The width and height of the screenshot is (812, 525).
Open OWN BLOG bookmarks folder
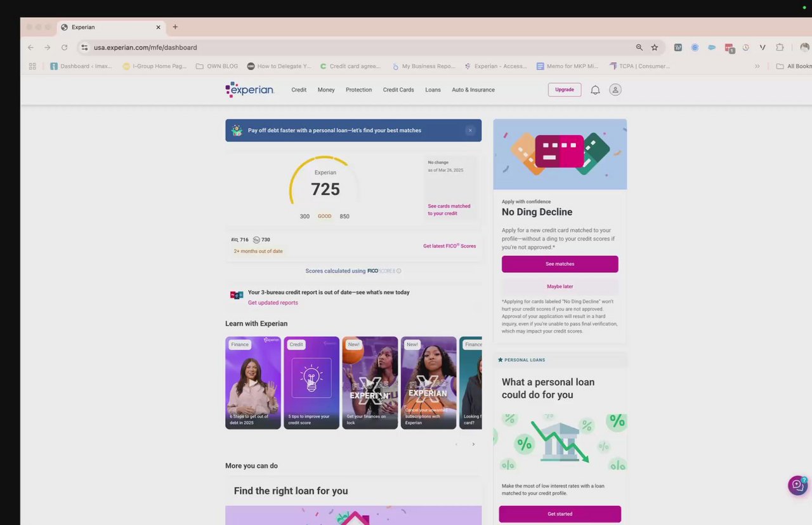click(x=217, y=66)
